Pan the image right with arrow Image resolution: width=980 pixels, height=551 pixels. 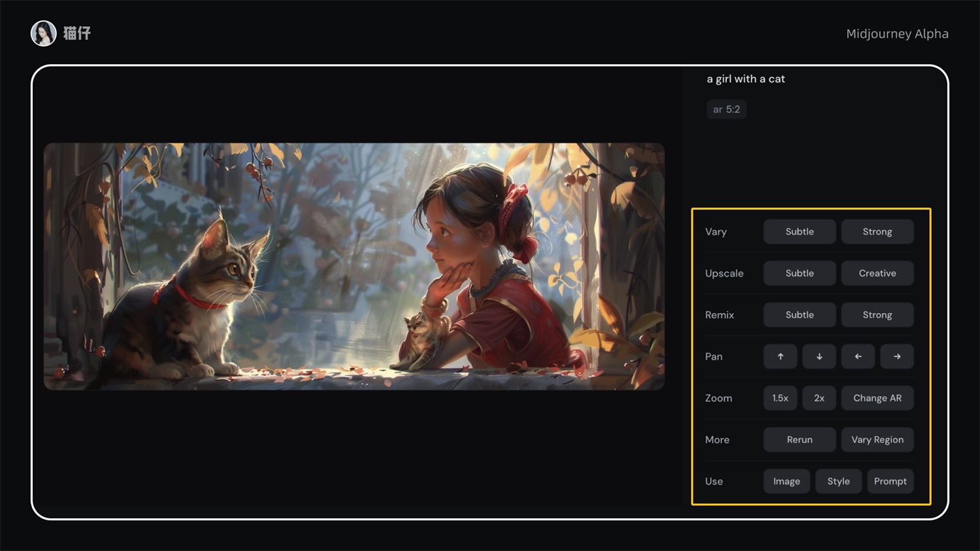pos(896,356)
